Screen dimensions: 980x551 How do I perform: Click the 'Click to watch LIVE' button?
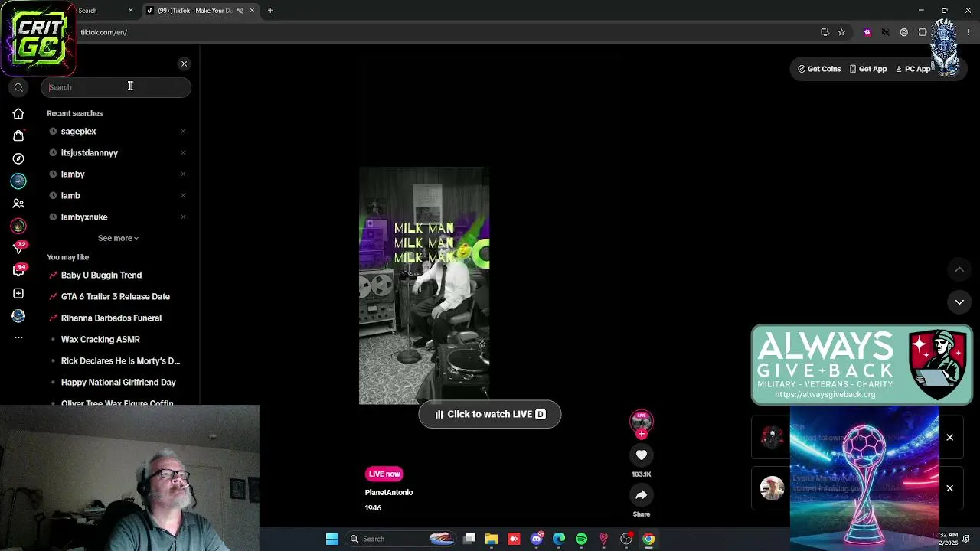point(490,414)
